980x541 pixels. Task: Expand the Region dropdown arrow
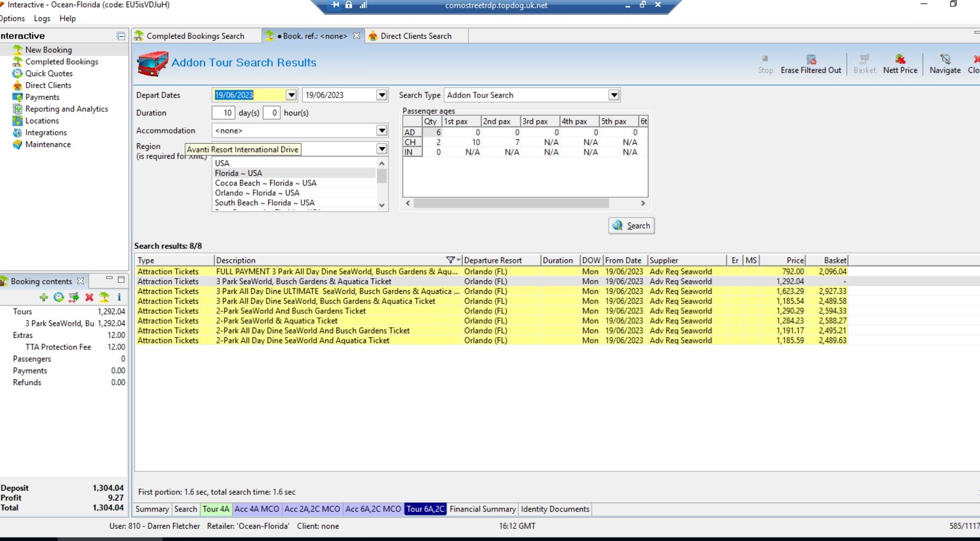tap(382, 149)
